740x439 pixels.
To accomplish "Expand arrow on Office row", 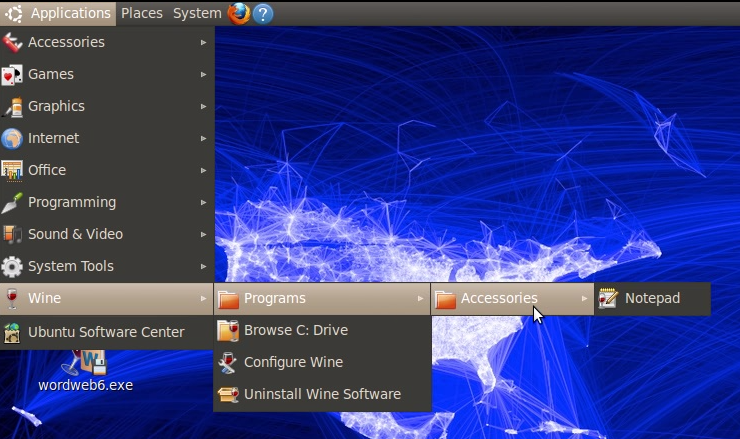I will click(x=203, y=170).
